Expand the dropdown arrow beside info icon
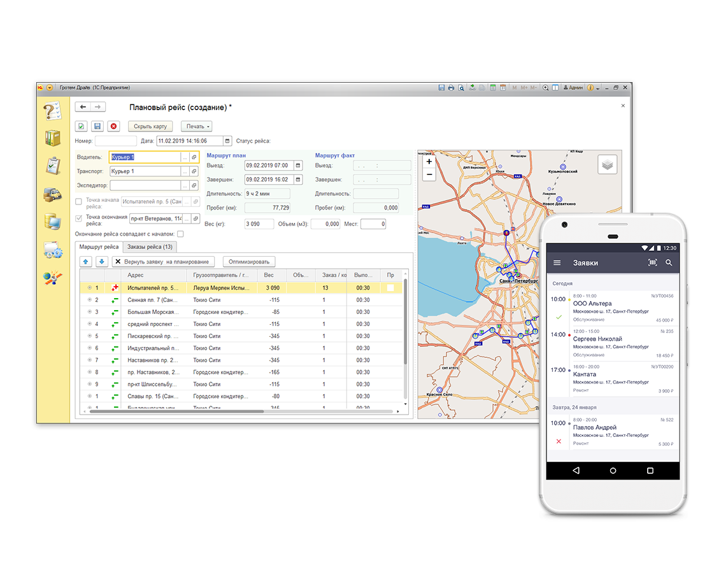728x570 pixels. click(x=597, y=88)
